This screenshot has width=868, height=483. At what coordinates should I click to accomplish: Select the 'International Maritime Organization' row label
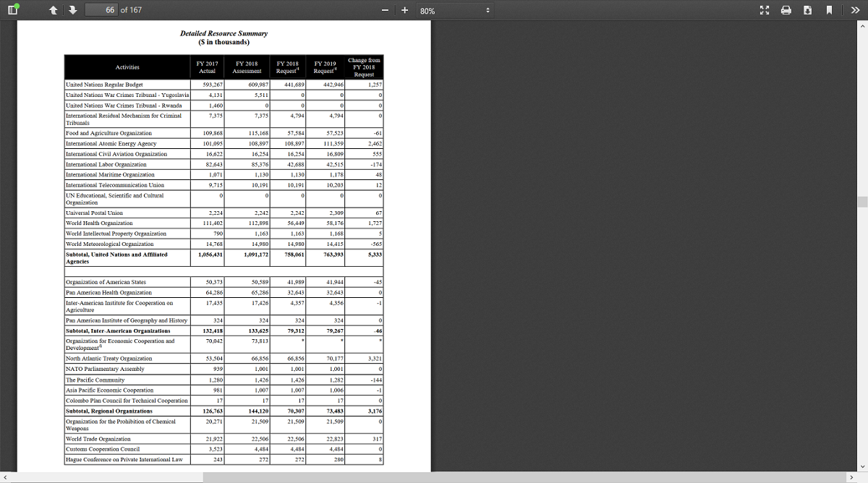[x=110, y=174]
